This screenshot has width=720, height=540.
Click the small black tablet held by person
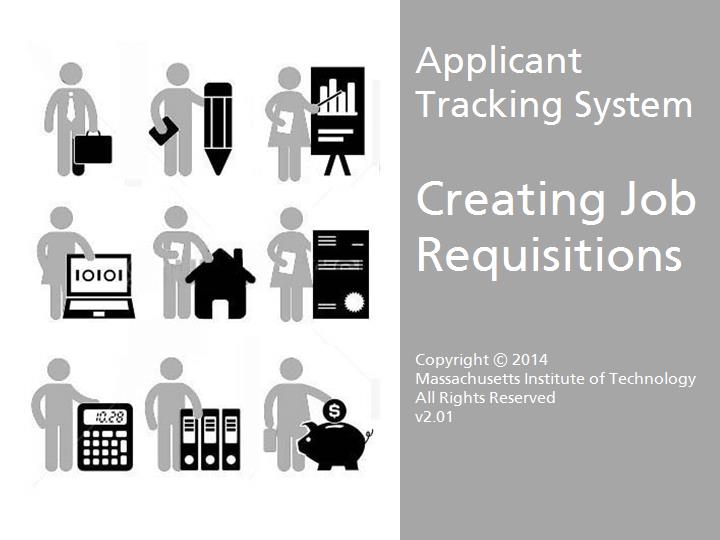pyautogui.click(x=160, y=131)
